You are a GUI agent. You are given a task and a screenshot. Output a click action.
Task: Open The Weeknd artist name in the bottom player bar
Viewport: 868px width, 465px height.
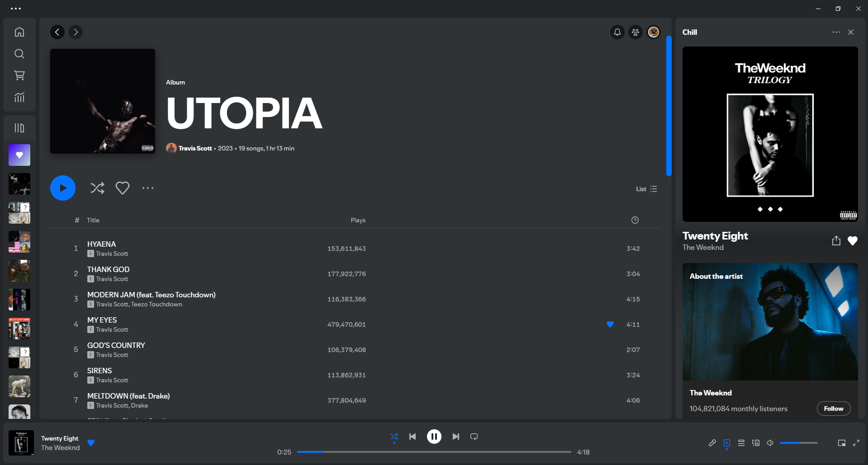coord(60,448)
